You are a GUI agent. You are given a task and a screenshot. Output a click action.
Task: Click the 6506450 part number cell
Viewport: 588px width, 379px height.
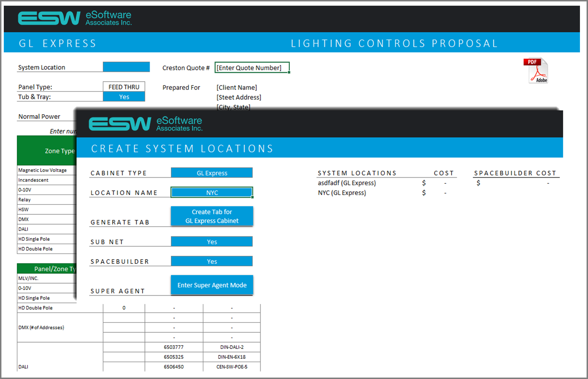174,367
